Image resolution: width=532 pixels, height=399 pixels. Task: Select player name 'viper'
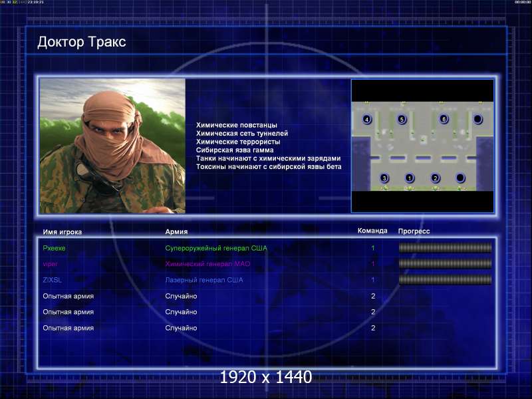(51, 264)
